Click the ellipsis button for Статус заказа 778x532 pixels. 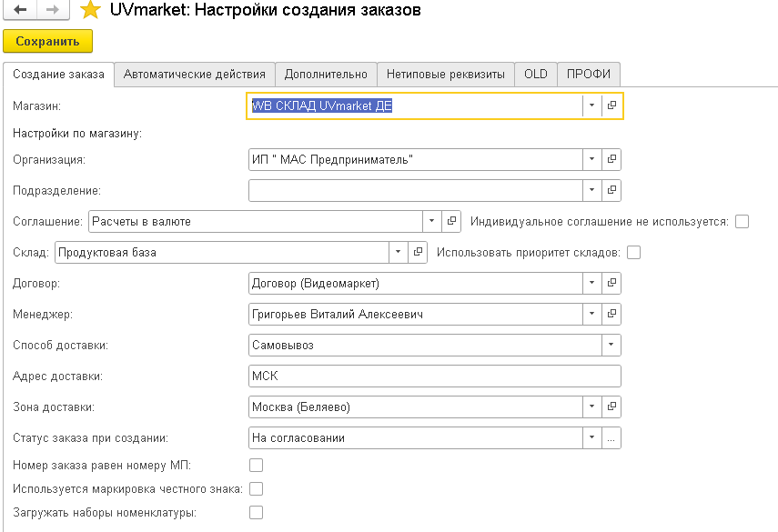point(611,437)
